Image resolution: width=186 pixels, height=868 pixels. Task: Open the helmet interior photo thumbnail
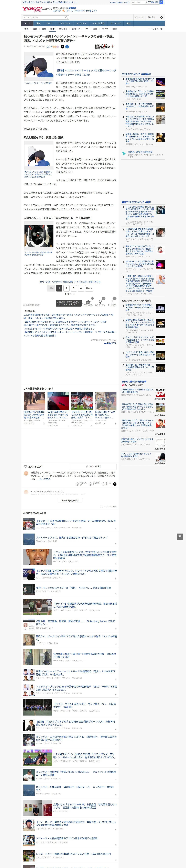point(39,236)
